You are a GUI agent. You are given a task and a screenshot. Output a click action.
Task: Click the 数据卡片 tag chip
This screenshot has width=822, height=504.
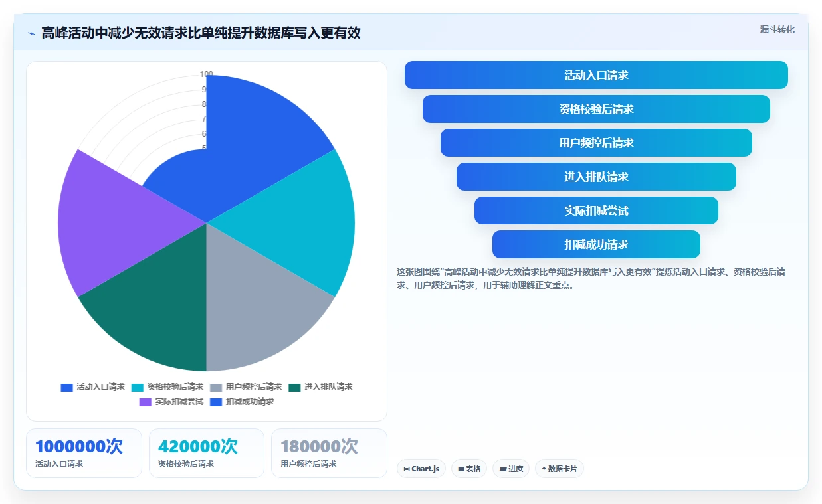click(560, 469)
